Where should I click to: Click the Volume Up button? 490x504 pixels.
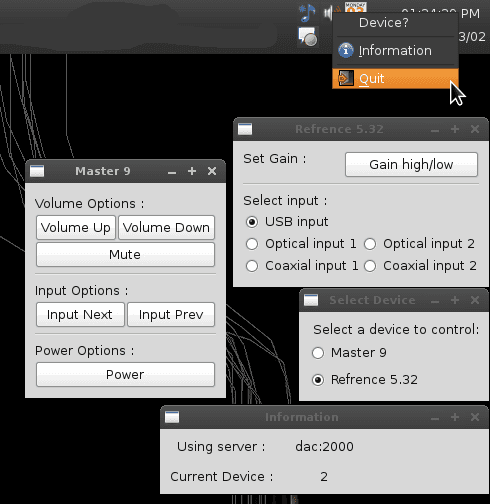[76, 227]
